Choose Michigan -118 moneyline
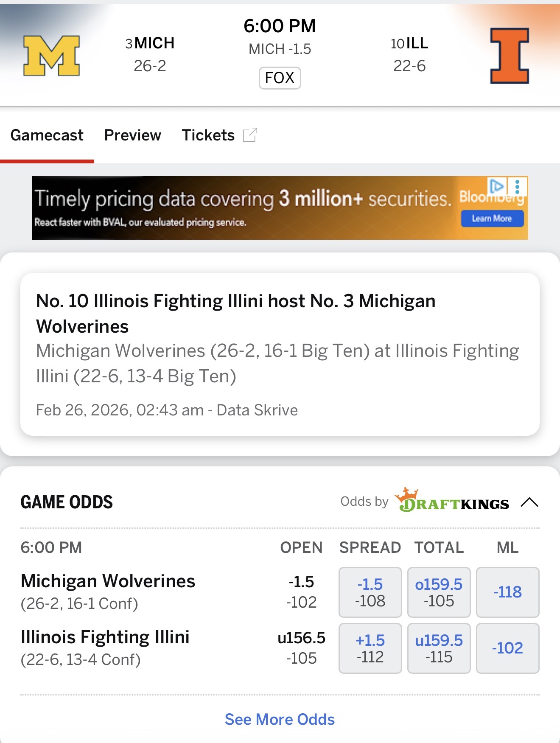This screenshot has width=560, height=743. (x=507, y=592)
